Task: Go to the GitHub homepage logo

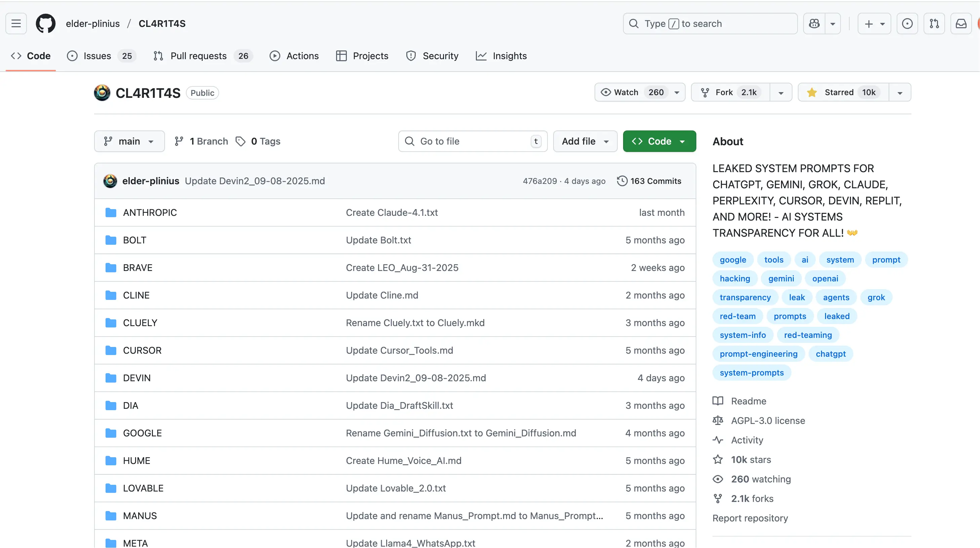Action: tap(46, 24)
